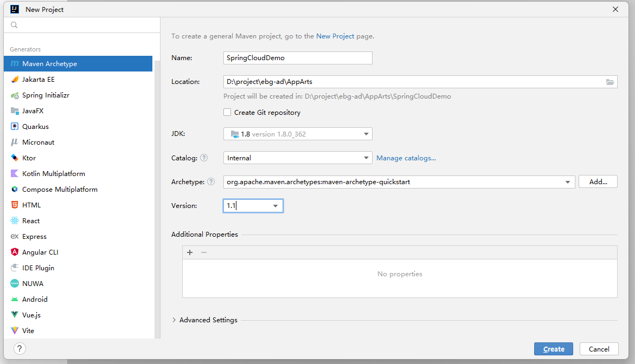Click the Android generator icon

(15, 300)
